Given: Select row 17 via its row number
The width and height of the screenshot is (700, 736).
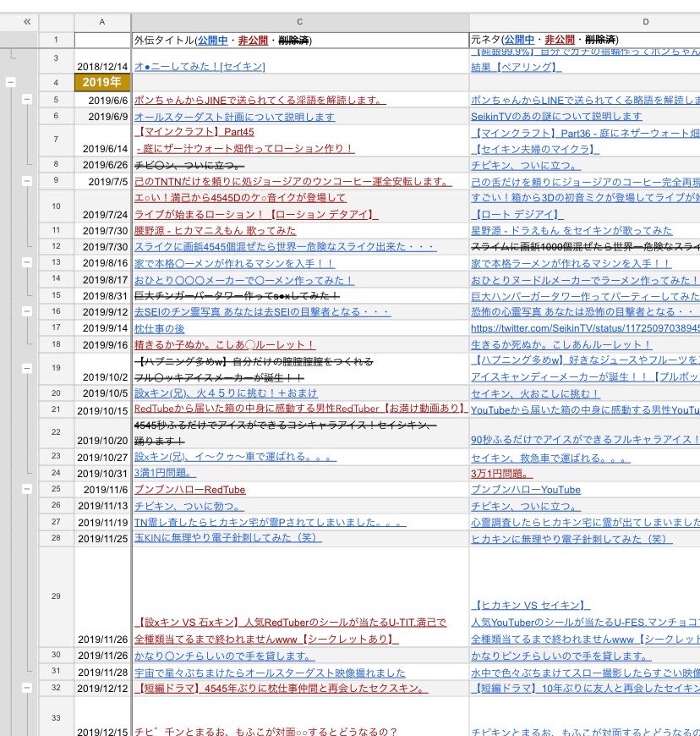Looking at the screenshot, I should (x=56, y=327).
